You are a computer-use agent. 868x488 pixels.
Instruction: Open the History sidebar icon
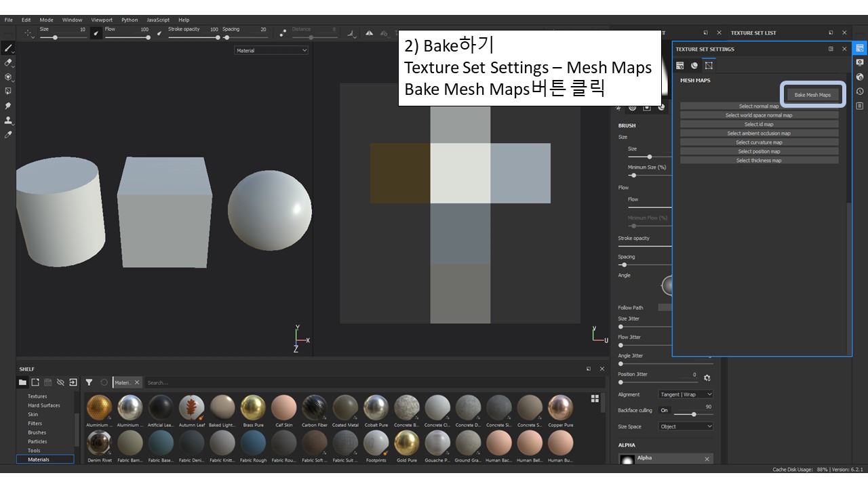pos(860,91)
